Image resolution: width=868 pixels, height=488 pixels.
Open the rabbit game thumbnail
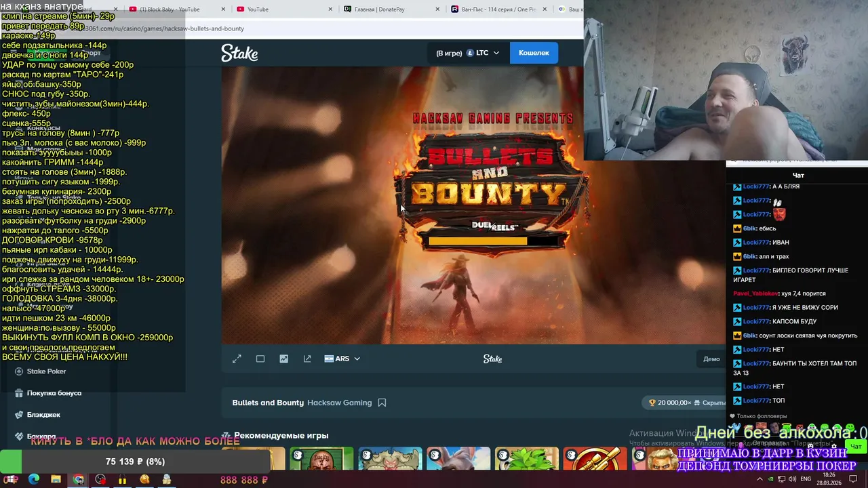(458, 459)
